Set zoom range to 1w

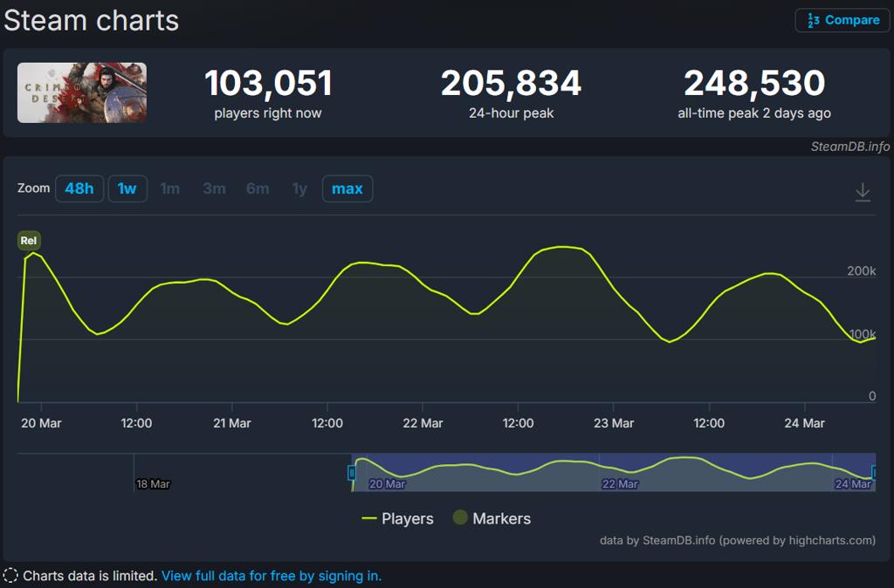pos(127,188)
